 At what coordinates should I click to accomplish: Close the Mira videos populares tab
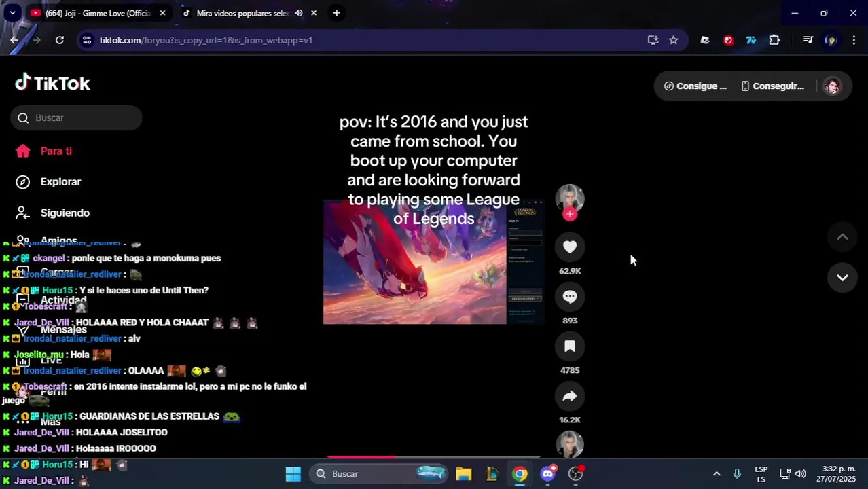(x=314, y=13)
